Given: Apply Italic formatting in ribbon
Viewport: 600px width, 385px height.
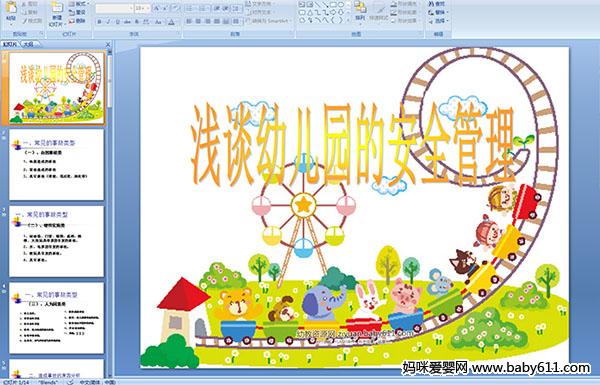Looking at the screenshot, I should [108, 22].
